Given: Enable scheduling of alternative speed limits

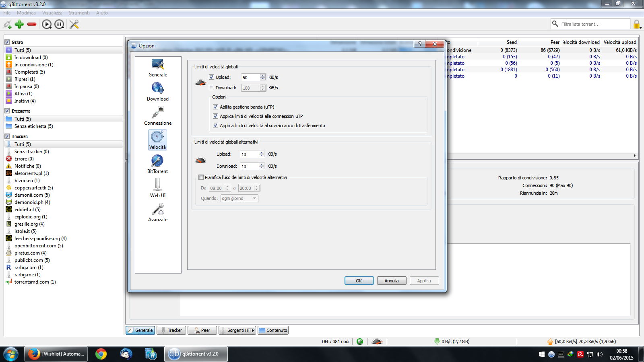Looking at the screenshot, I should coord(201,177).
